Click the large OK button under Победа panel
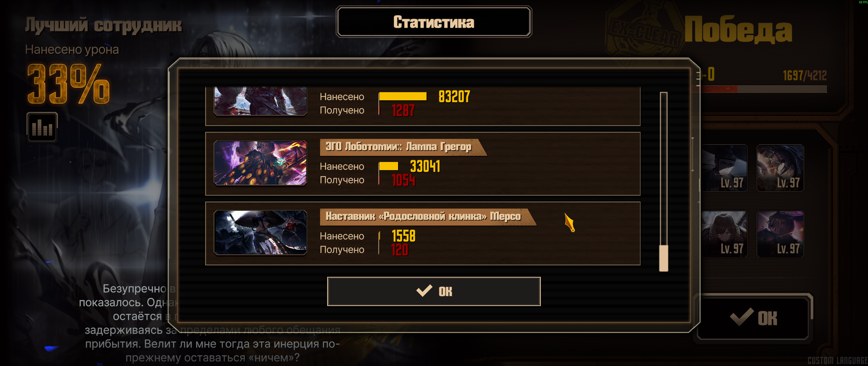Viewport: 868px width, 366px height. tap(753, 318)
